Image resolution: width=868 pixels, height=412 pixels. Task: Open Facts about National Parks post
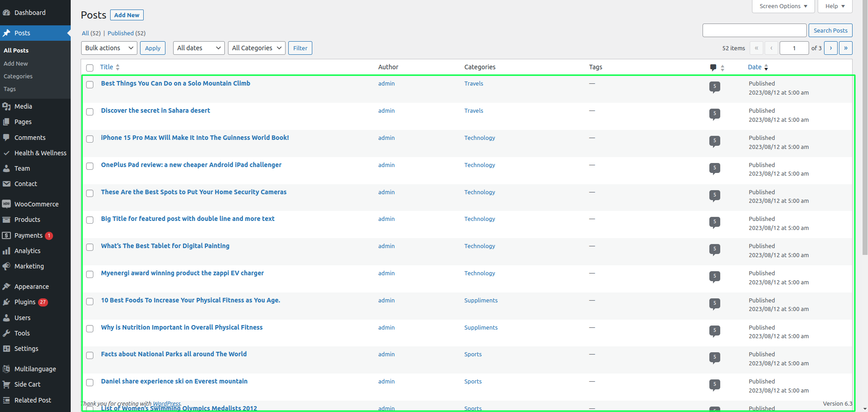(x=174, y=354)
